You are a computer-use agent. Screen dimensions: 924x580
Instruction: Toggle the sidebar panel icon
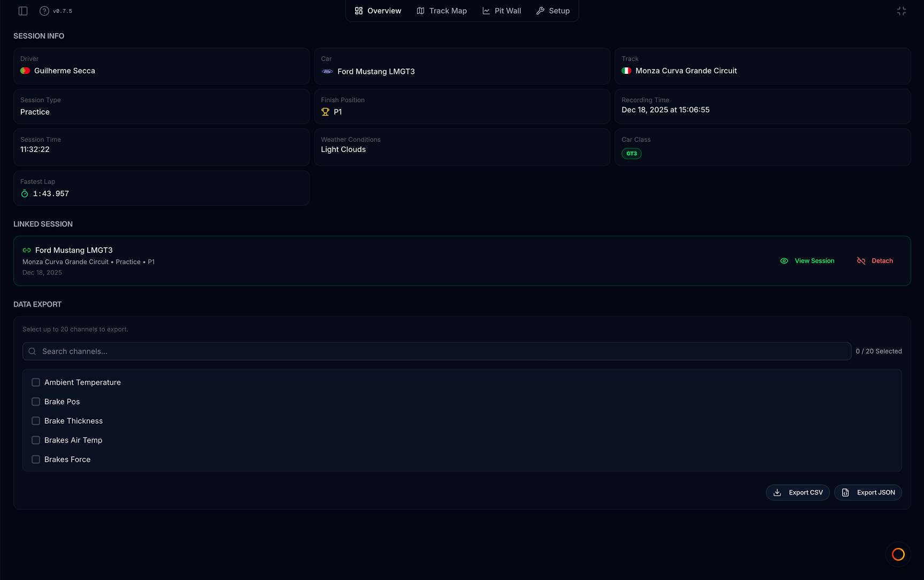pyautogui.click(x=23, y=11)
